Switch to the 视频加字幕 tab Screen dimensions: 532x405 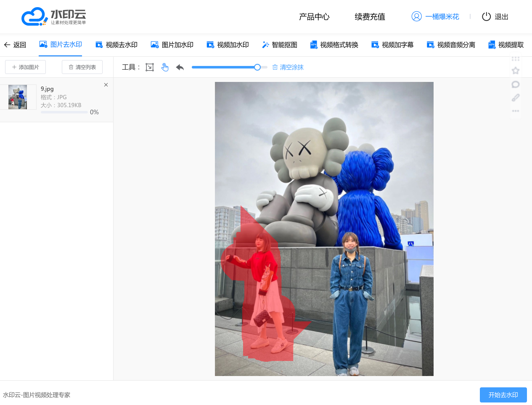[392, 45]
